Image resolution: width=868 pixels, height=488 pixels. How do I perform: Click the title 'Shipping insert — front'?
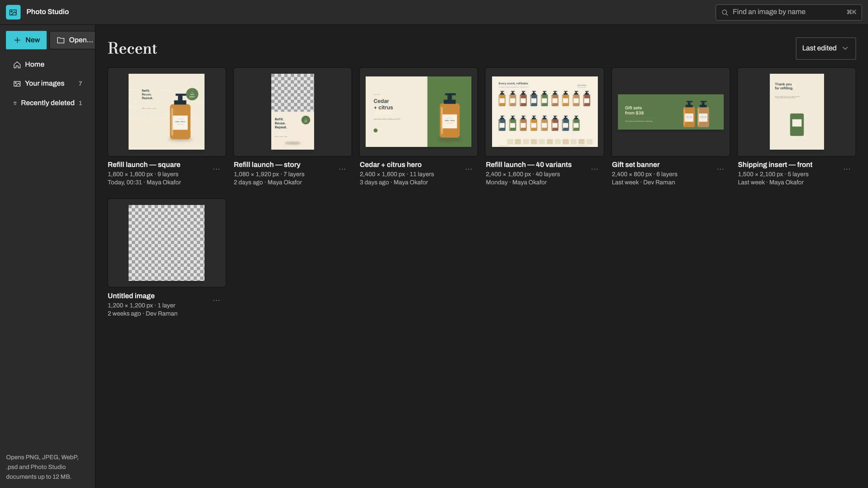775,165
